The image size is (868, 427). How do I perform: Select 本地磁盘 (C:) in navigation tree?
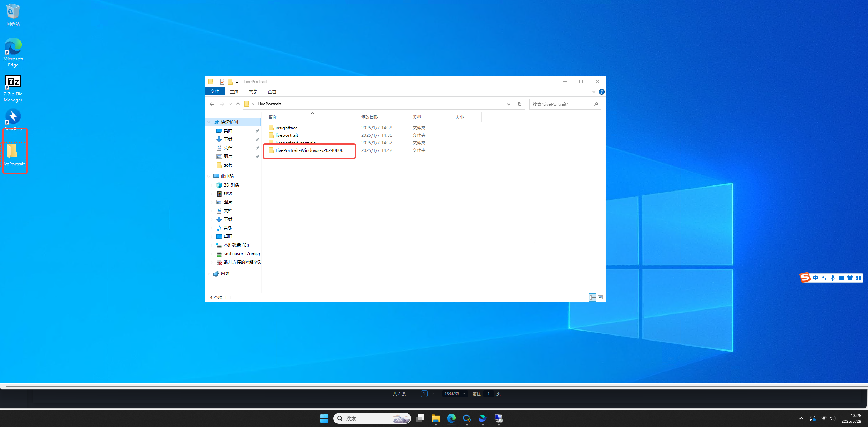pos(236,245)
